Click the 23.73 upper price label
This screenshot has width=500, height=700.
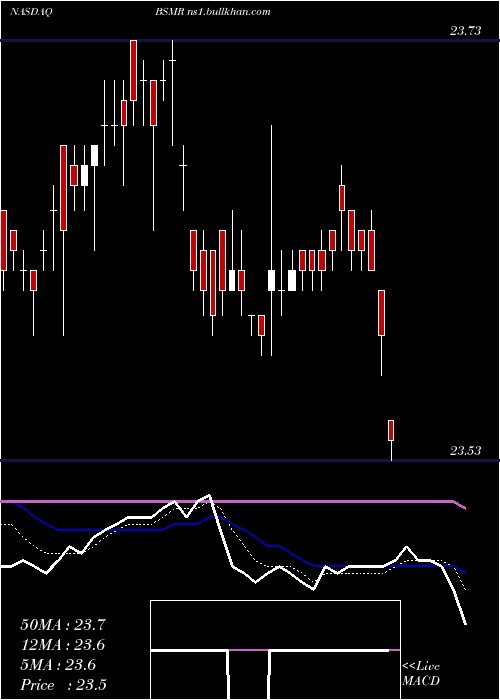(x=465, y=30)
